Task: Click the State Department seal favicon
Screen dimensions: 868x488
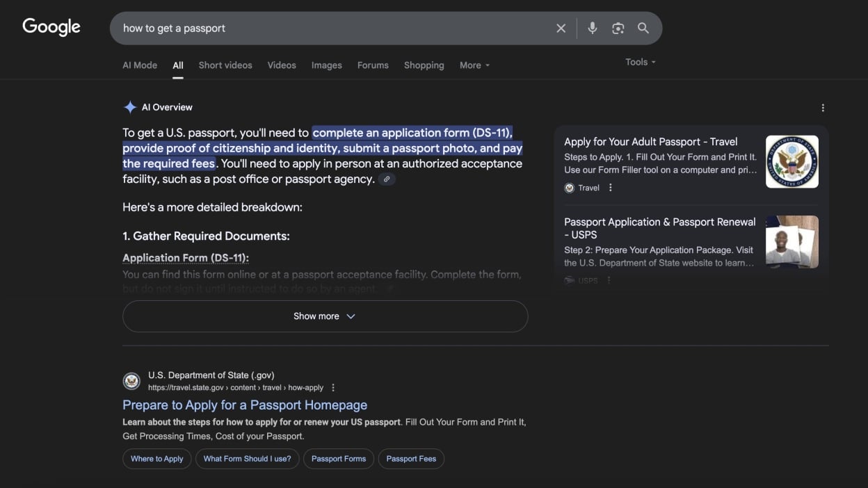Action: coord(131,381)
